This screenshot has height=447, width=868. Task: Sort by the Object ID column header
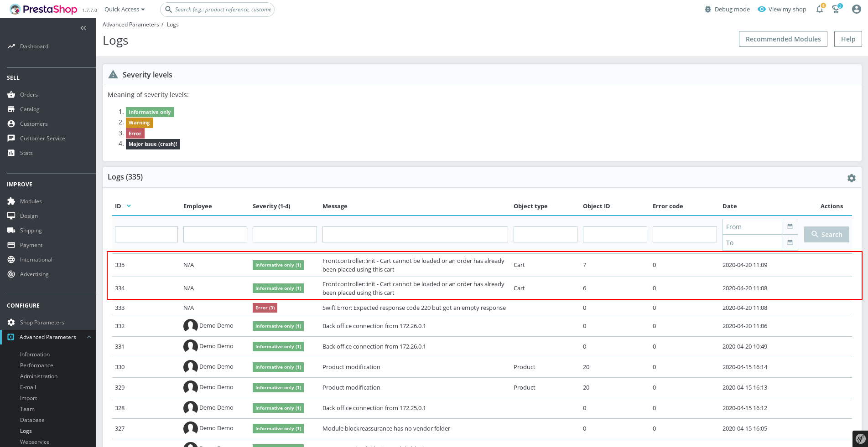tap(596, 206)
